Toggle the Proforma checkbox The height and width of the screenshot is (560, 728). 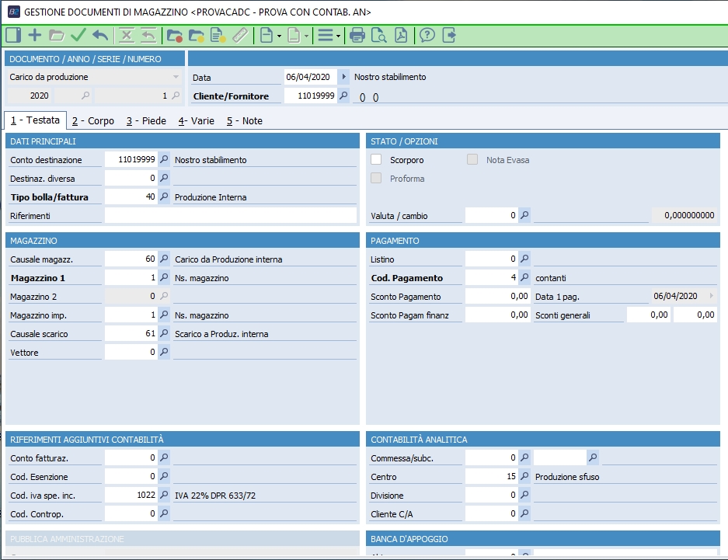377,179
